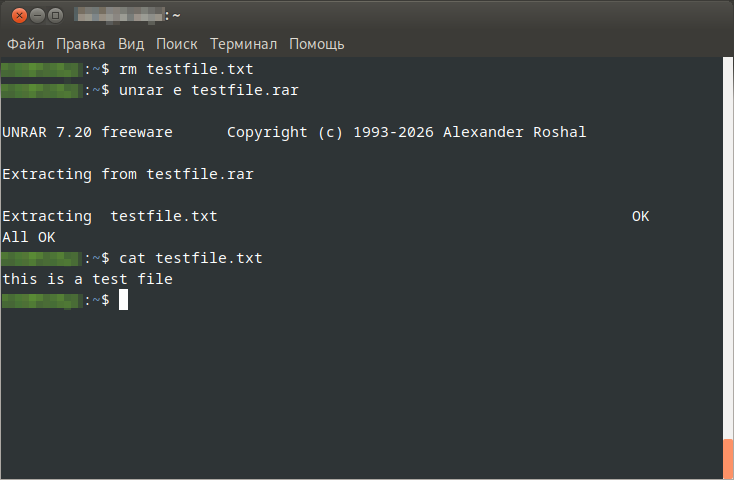
Task: Click the 'this is a test file' output
Action: point(87,279)
